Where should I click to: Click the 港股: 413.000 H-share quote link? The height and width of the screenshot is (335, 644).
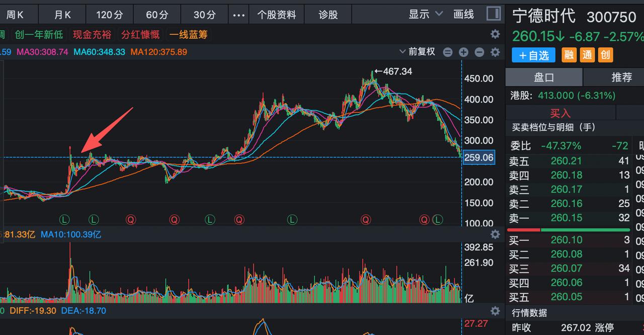tap(563, 95)
